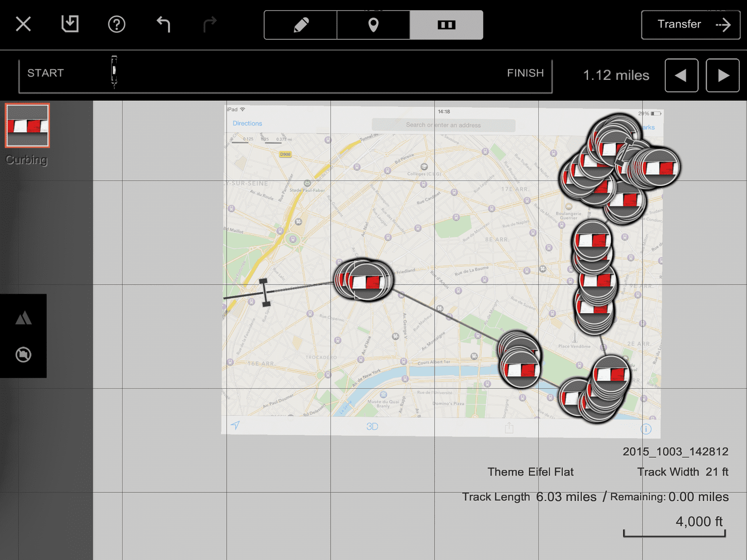Open the terrain mountains icon
The height and width of the screenshot is (560, 747).
(x=23, y=318)
